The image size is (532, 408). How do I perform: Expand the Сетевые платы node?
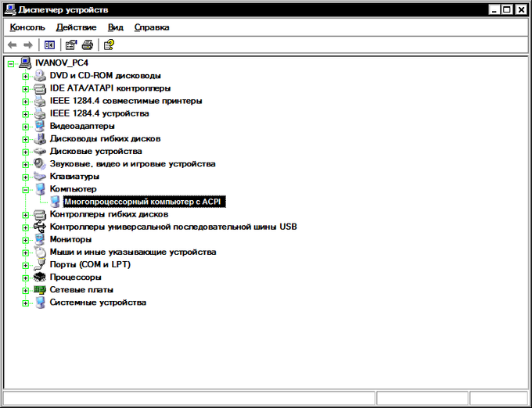point(26,291)
